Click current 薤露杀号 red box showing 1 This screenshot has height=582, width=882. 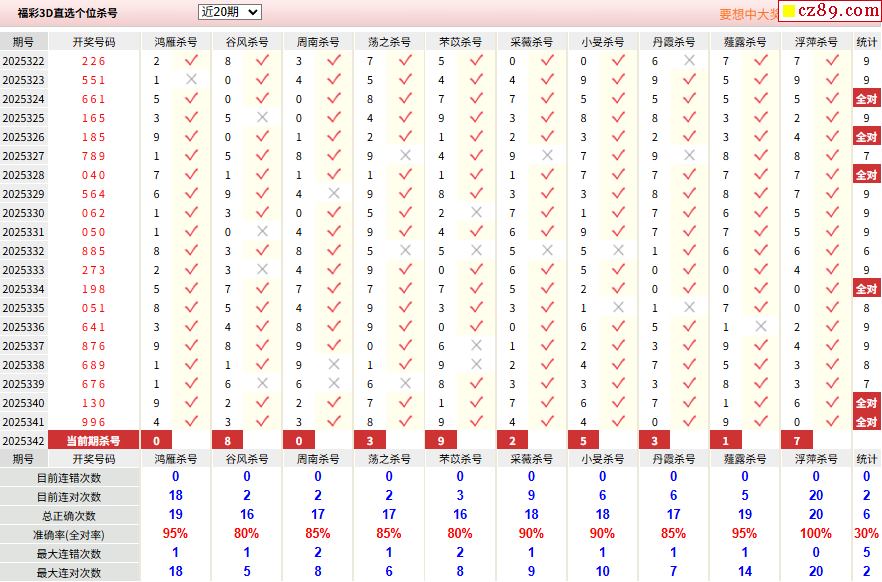coord(726,440)
